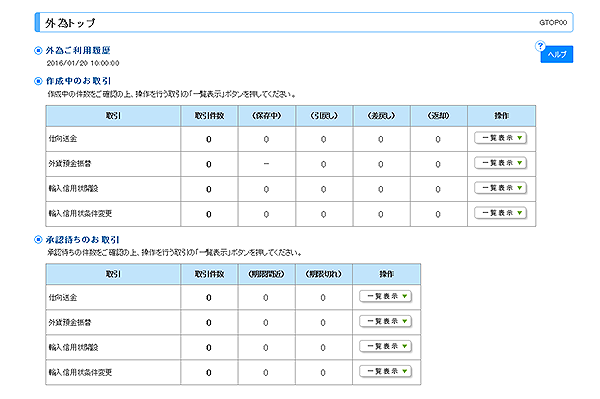Click the (返却) column header
This screenshot has height=399, width=600.
[439, 116]
